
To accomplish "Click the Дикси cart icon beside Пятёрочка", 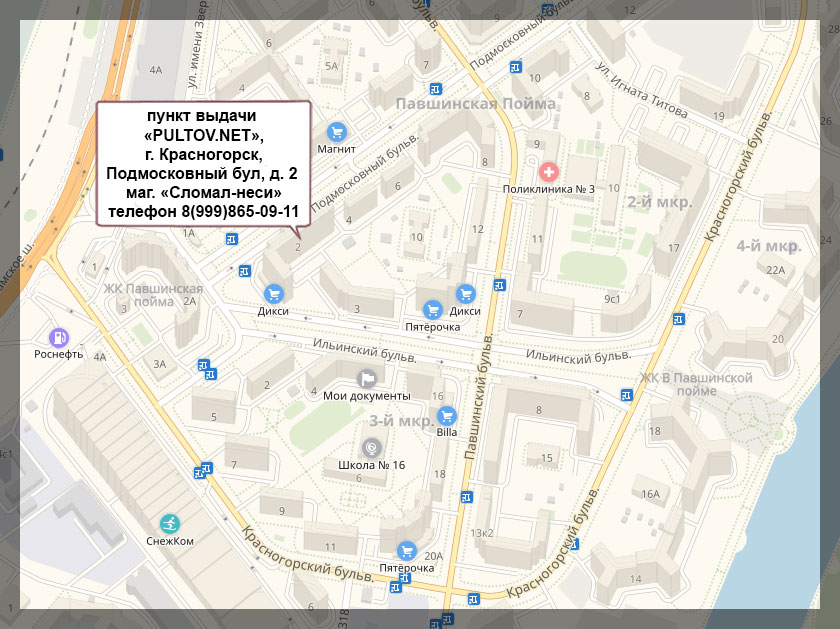I will click(x=464, y=293).
